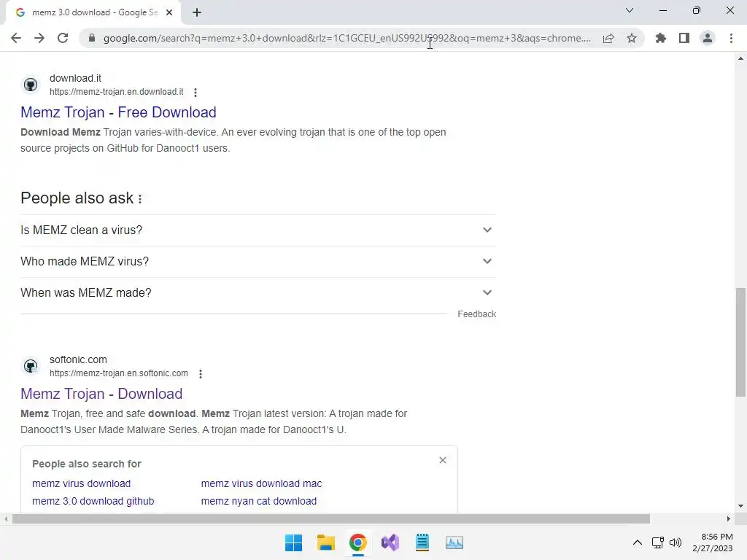Open Chrome side panel

[x=684, y=38]
